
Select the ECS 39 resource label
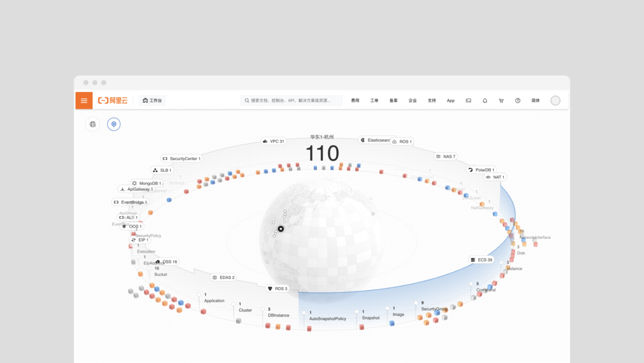[482, 260]
